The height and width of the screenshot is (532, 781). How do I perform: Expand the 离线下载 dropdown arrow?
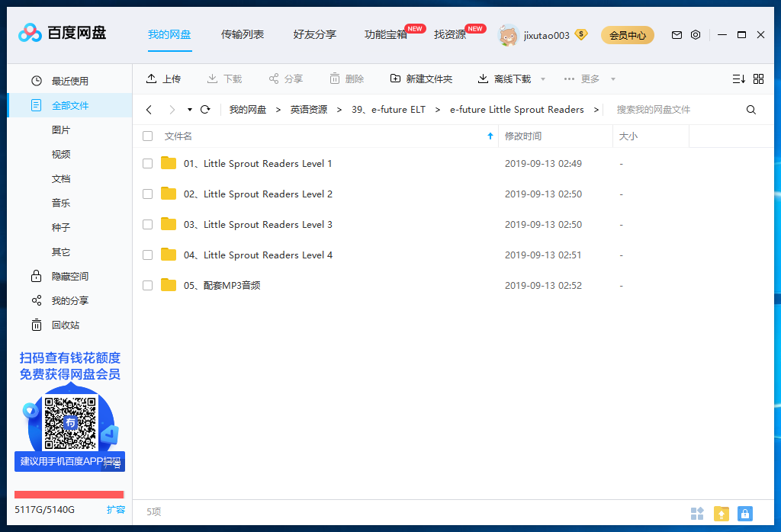pyautogui.click(x=542, y=78)
